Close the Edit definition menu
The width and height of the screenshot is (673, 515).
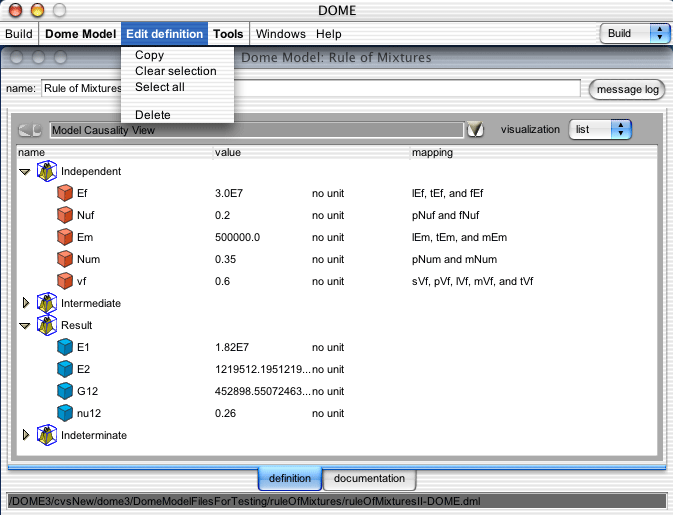coord(164,34)
